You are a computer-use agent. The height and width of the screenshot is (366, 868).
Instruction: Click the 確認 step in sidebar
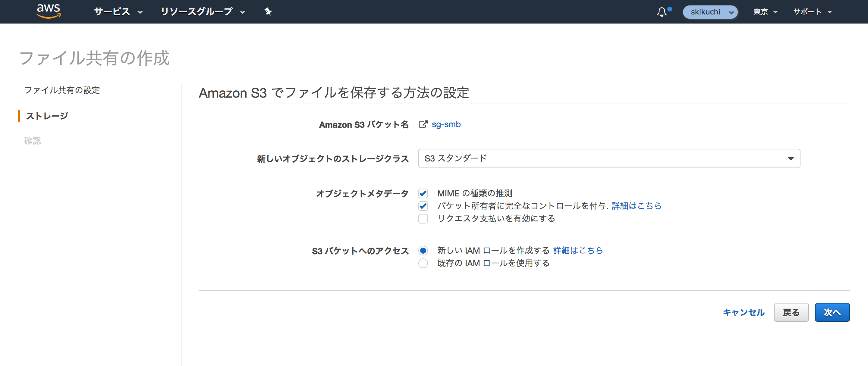32,141
